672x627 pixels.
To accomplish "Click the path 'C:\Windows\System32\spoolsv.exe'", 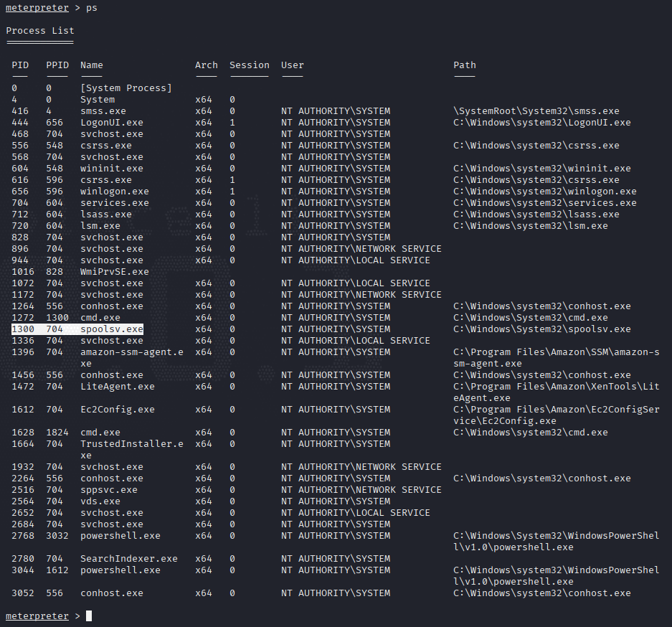I will [x=542, y=329].
